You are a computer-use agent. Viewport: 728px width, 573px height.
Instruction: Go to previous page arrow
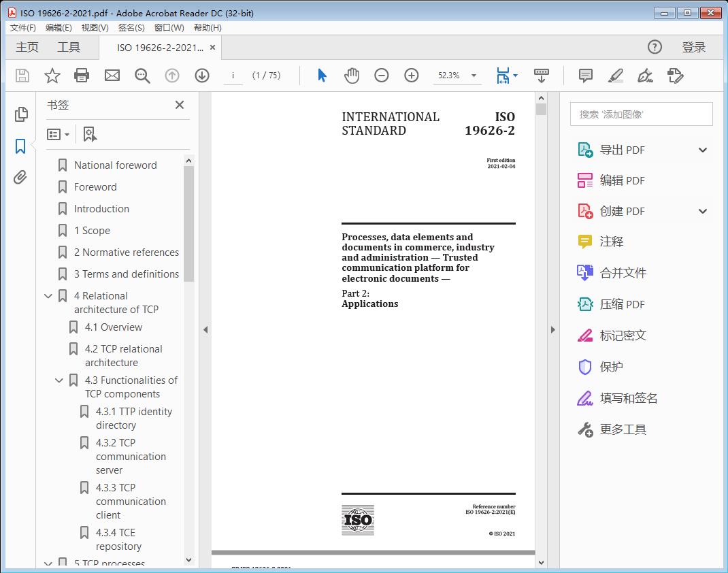point(172,76)
